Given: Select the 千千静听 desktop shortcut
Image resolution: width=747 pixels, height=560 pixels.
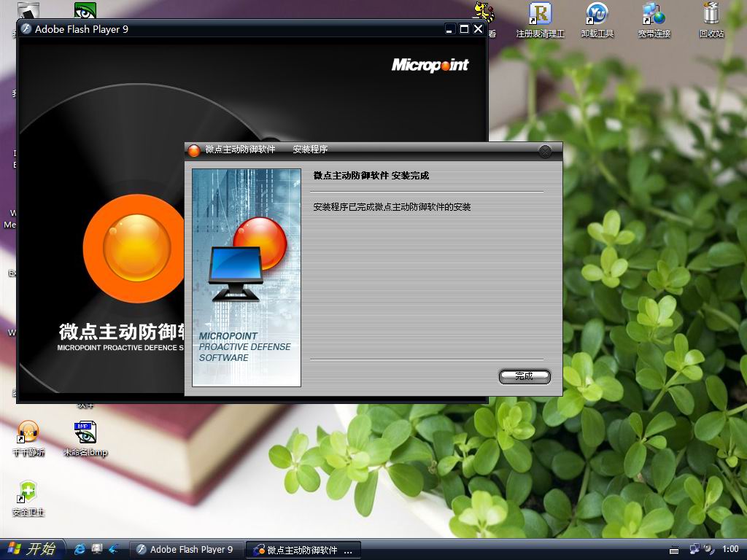Looking at the screenshot, I should [x=28, y=438].
